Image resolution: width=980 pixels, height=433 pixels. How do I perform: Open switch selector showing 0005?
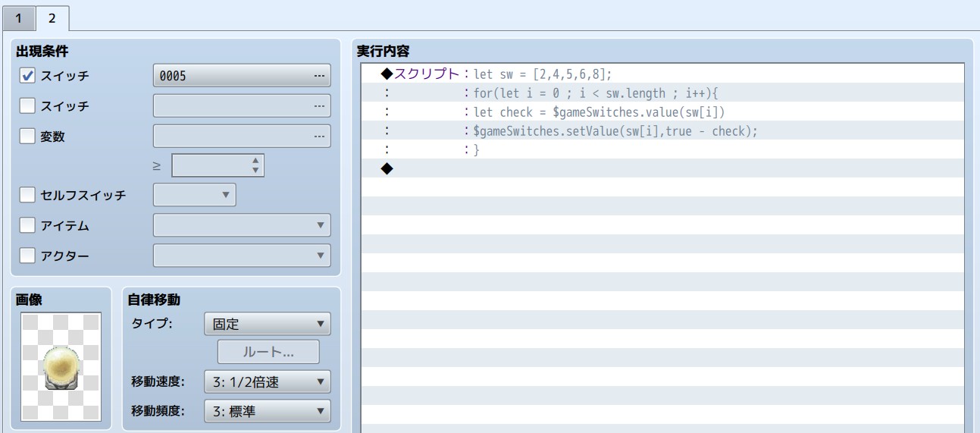242,76
